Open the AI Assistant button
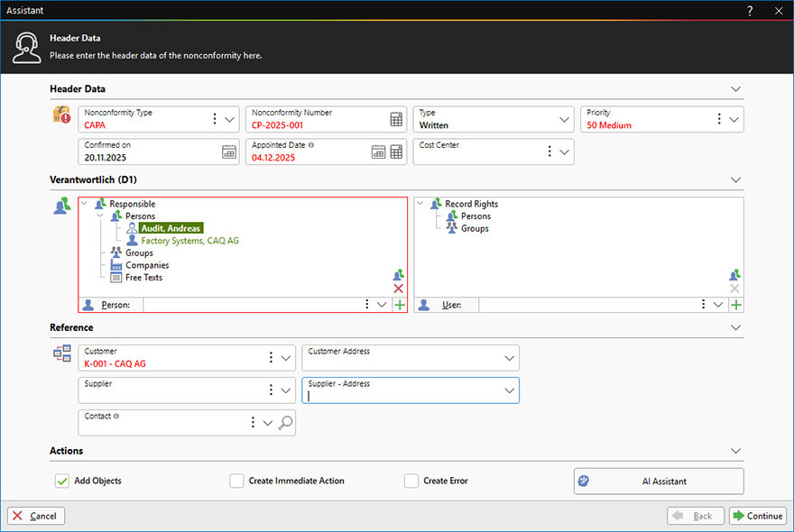This screenshot has height=532, width=794. click(659, 481)
